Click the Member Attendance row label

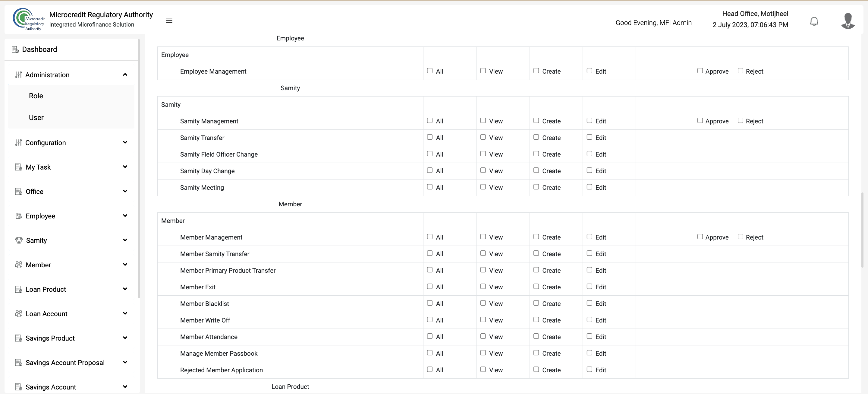pos(209,337)
